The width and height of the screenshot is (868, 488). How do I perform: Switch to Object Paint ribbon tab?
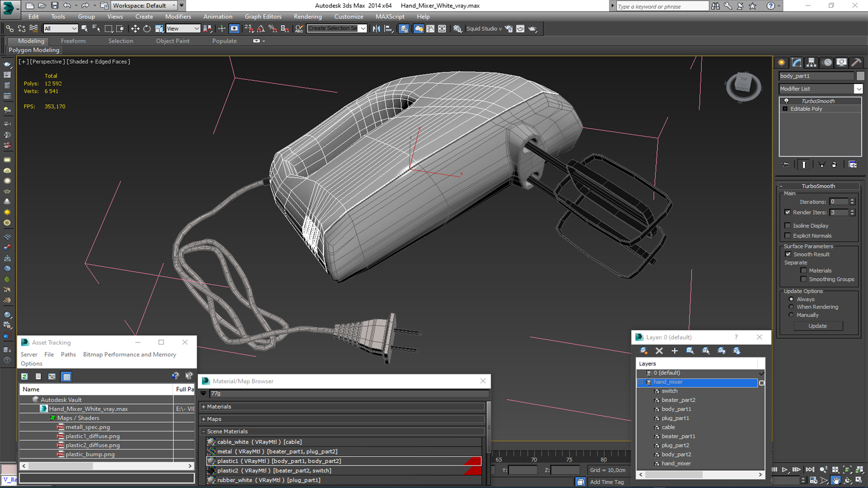tap(173, 41)
